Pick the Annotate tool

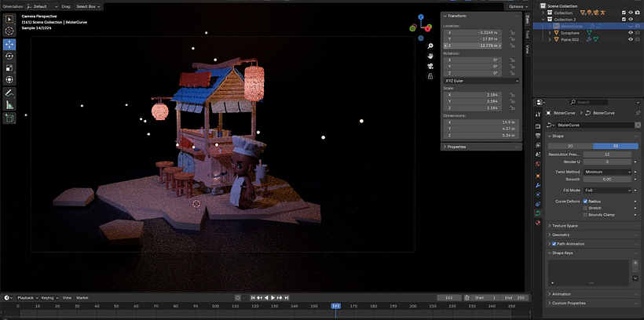coord(9,93)
